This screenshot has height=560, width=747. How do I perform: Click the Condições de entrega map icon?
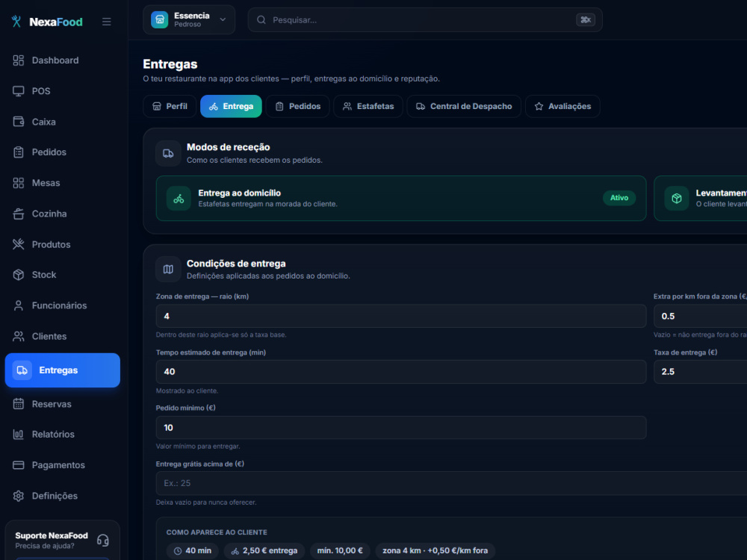[x=168, y=270]
